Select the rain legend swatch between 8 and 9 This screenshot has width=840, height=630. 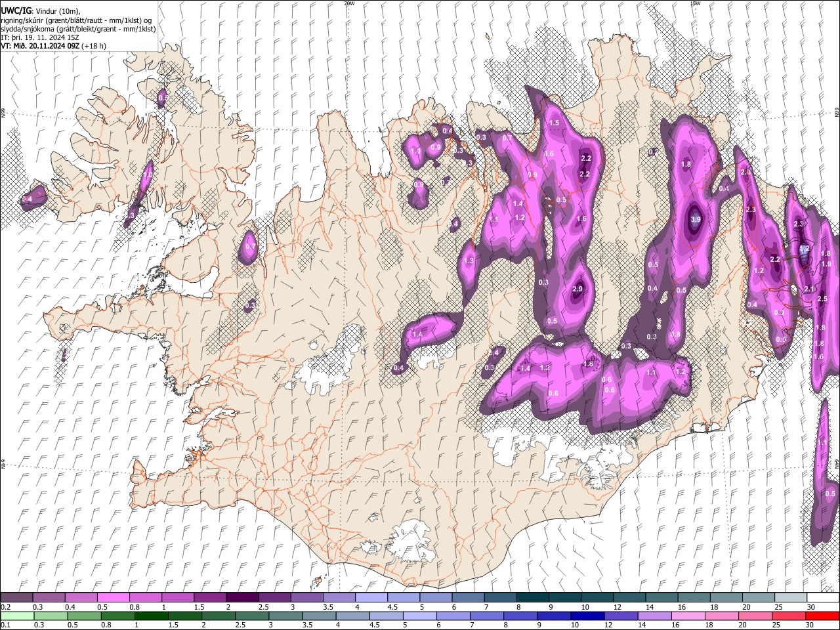tap(520, 616)
